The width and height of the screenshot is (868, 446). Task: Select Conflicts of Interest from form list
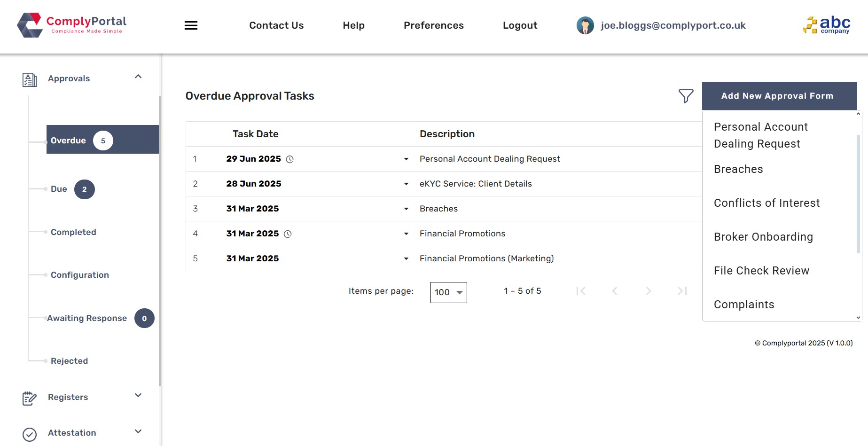[x=766, y=203]
